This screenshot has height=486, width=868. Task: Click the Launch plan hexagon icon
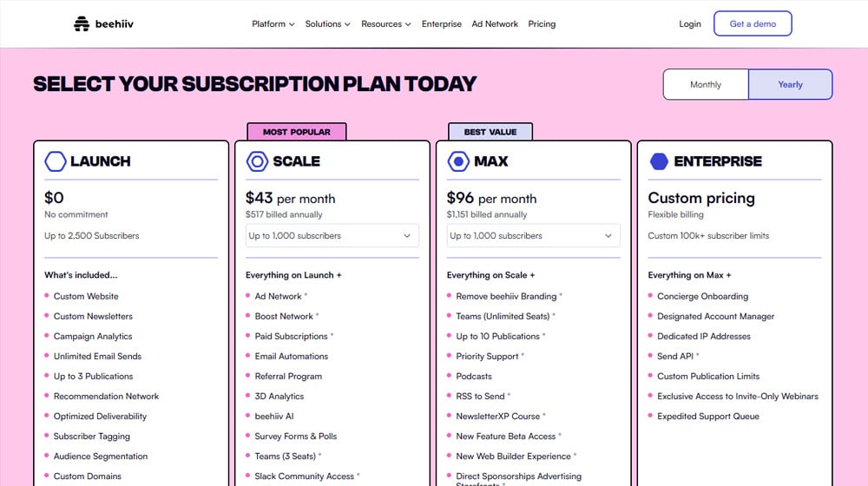[x=56, y=161]
